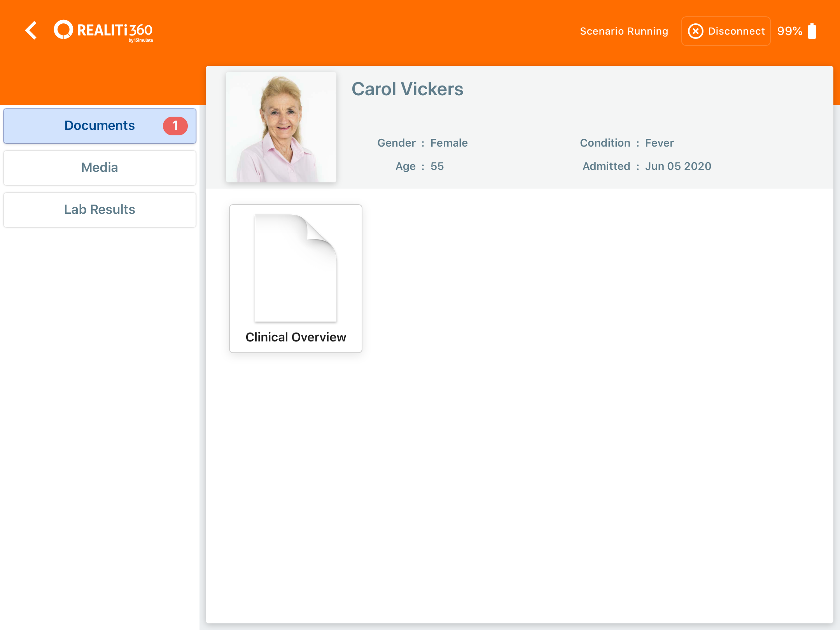Screen dimensions: 840x630
Task: Open the Clinical Overview document
Action: (296, 278)
